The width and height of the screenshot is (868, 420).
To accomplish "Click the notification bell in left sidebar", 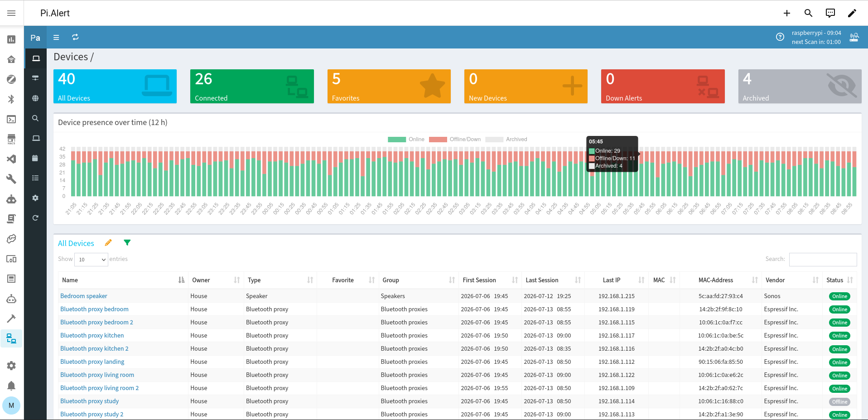I will [x=11, y=386].
